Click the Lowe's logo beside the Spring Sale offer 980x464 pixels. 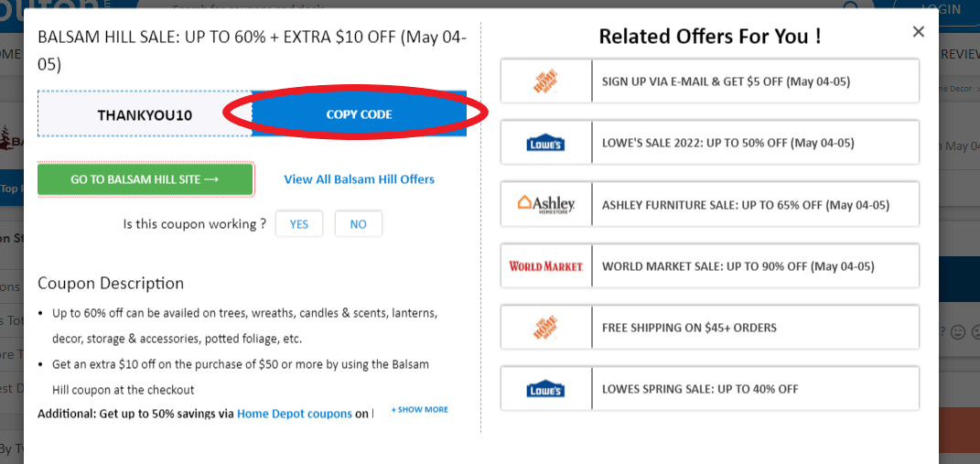tap(546, 389)
